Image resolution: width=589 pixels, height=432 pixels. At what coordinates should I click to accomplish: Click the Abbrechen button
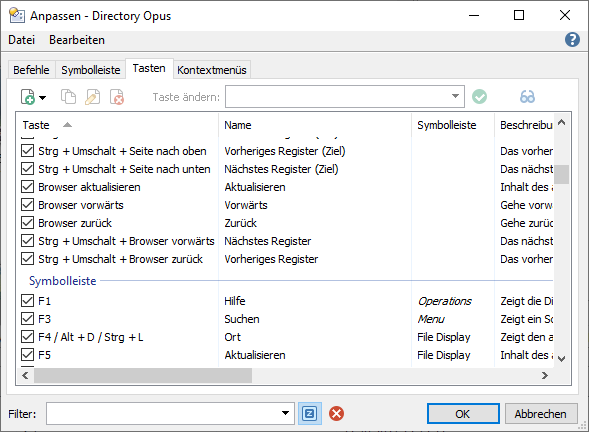pos(541,414)
